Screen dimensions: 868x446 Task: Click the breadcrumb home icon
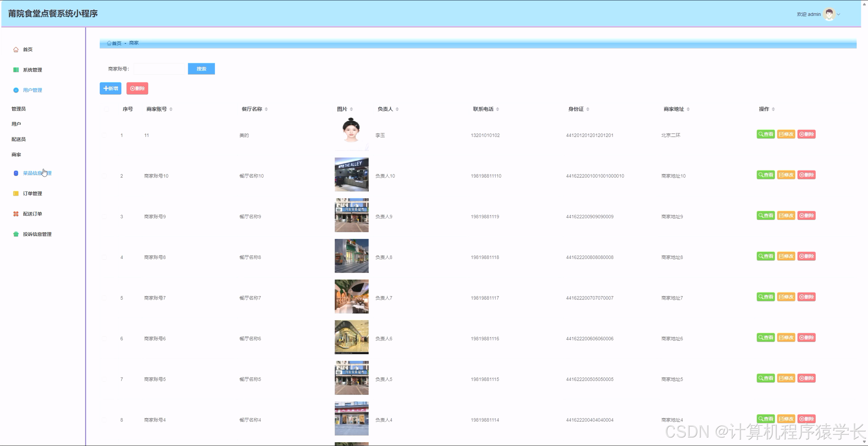109,43
